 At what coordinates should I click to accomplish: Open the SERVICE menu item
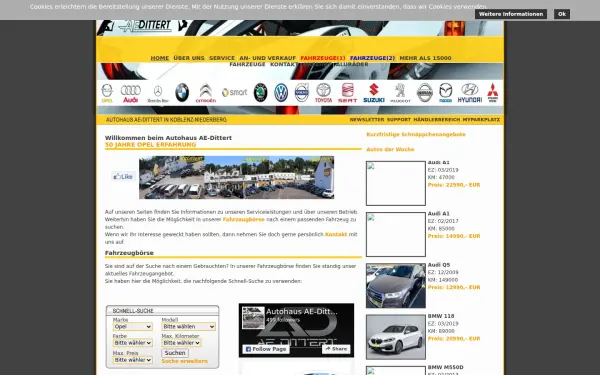(222, 58)
